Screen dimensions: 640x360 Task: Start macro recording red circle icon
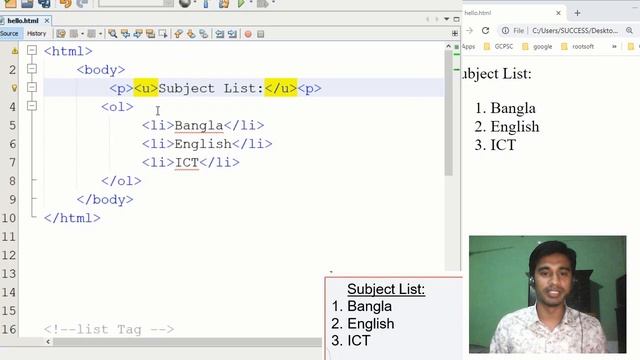pyautogui.click(x=248, y=34)
